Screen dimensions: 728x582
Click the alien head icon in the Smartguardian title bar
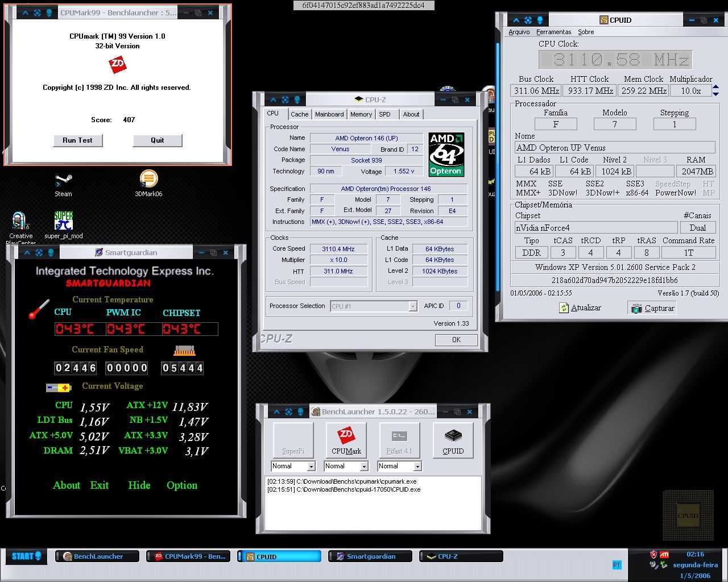51,252
